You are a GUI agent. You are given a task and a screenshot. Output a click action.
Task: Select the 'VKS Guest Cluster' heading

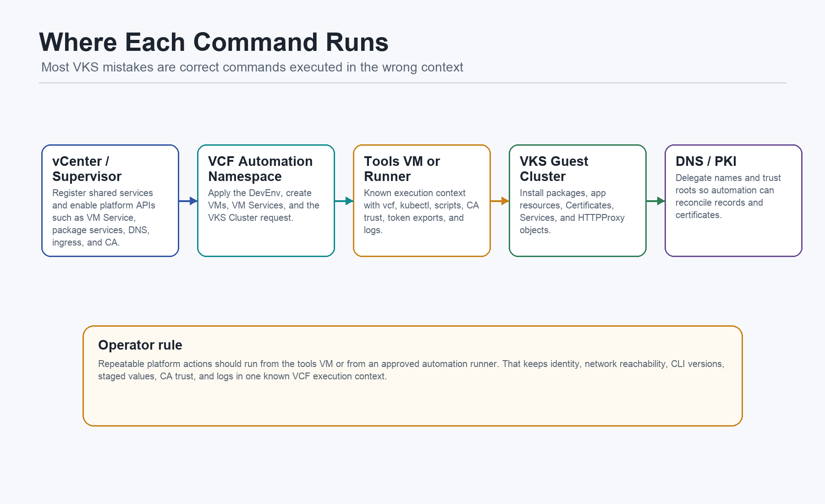click(x=554, y=169)
